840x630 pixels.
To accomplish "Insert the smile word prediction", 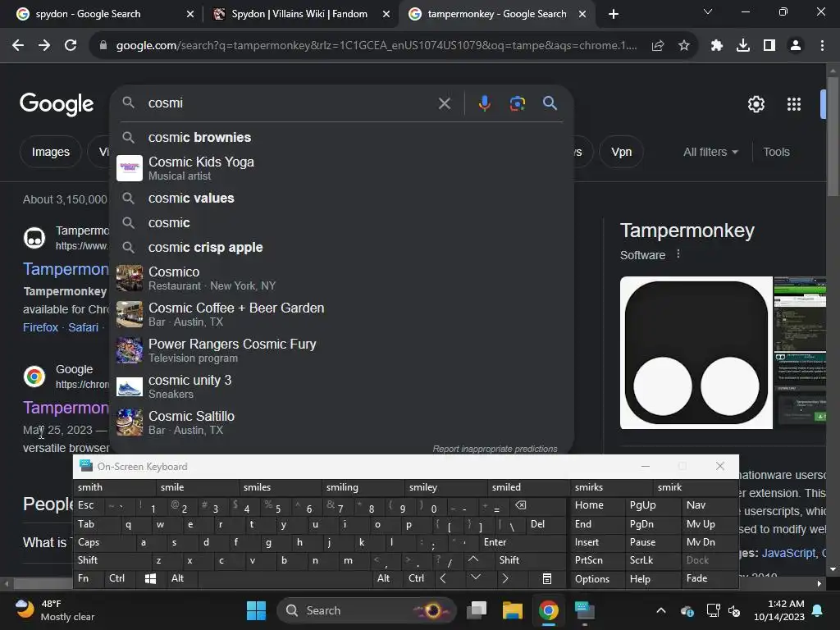I will point(197,487).
